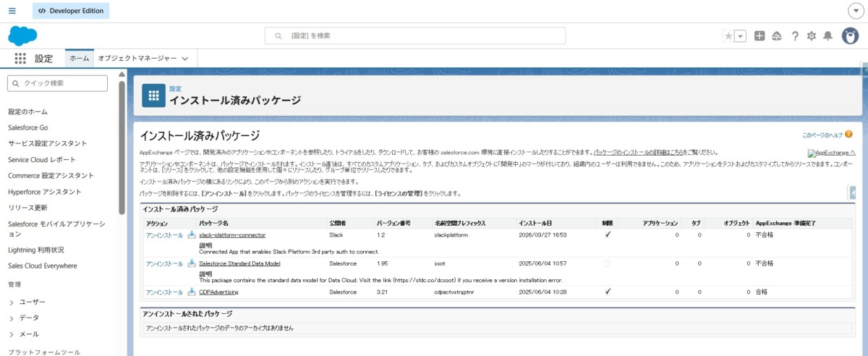Open the App Launcher grid icon
This screenshot has width=868, height=356.
click(20, 59)
